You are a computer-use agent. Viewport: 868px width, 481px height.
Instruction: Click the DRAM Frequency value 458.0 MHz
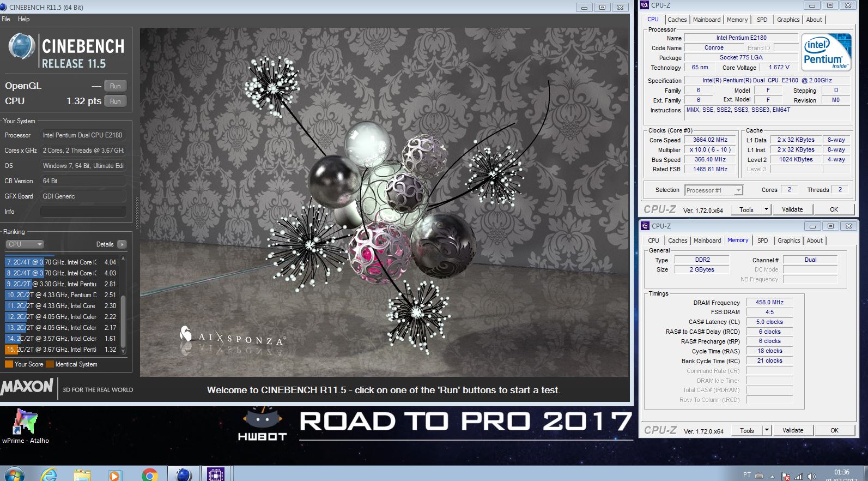(769, 302)
